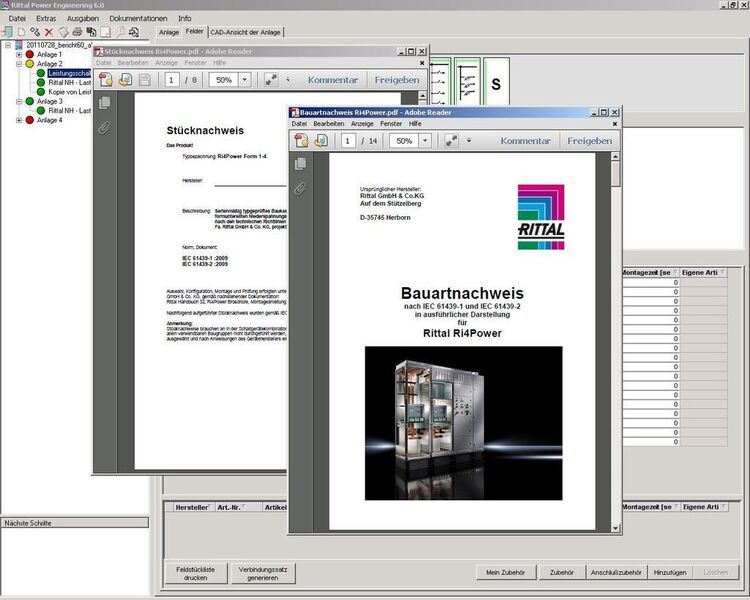750x600 pixels.
Task: Expand the Anlage 4 tree node
Action: 19,120
